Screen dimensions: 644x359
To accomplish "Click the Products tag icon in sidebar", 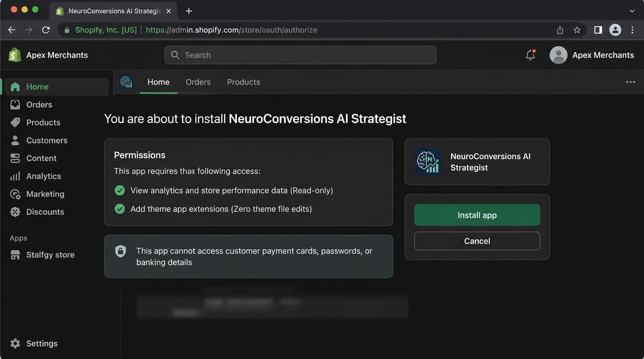I will click(x=15, y=122).
